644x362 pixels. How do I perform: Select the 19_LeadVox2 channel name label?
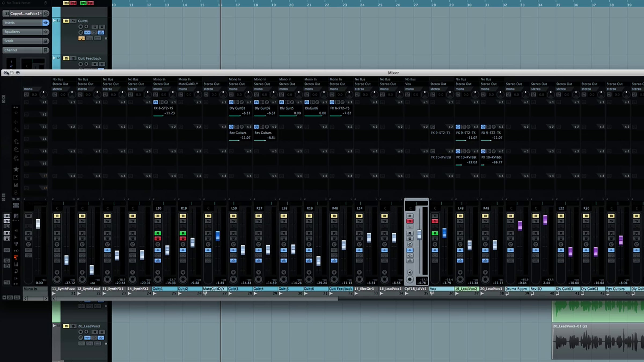(x=466, y=289)
